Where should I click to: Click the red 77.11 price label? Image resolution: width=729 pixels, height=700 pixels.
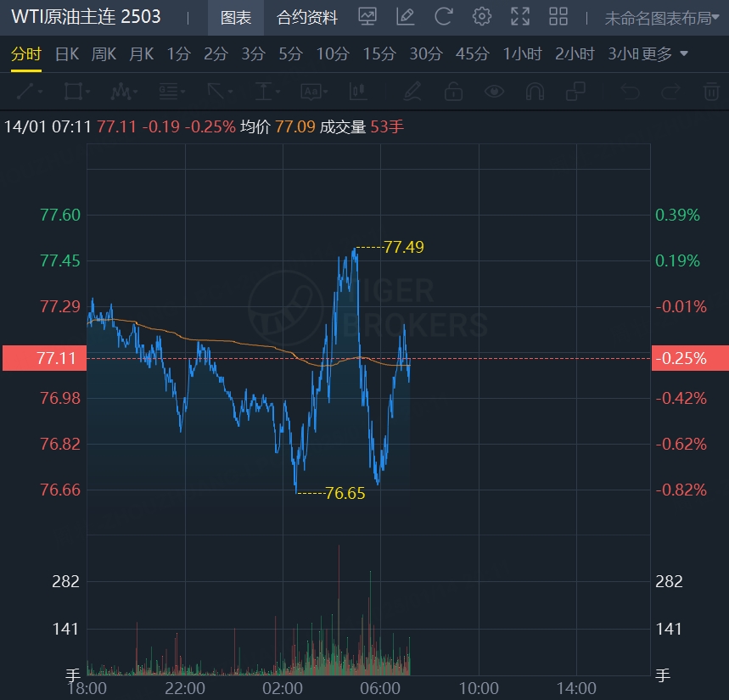(x=43, y=358)
